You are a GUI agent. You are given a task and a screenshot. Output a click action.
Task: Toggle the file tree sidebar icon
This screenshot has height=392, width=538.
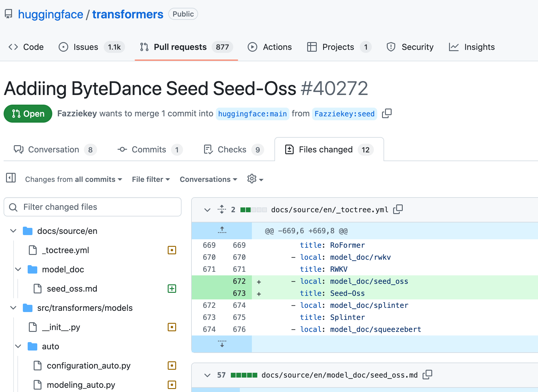[x=11, y=178]
